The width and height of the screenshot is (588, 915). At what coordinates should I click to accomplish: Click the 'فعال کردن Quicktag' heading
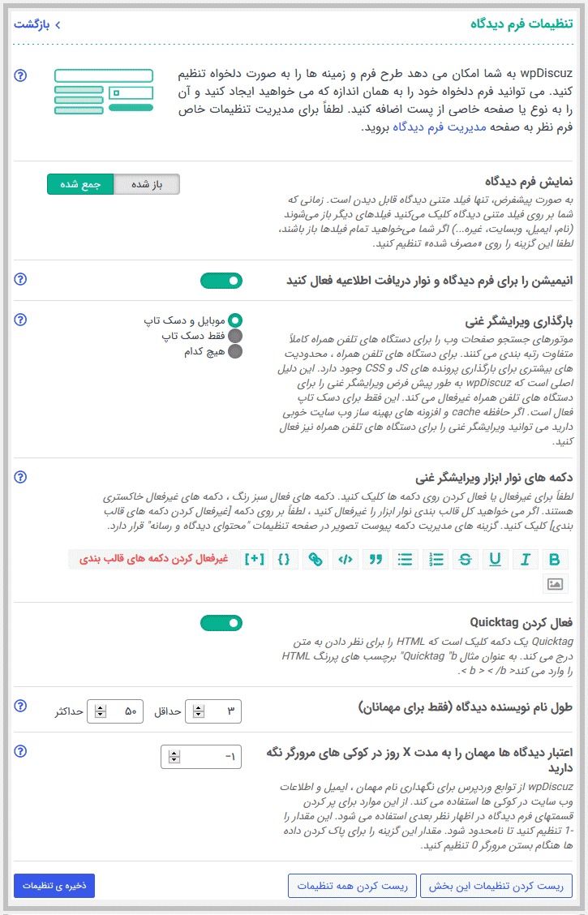point(521,622)
